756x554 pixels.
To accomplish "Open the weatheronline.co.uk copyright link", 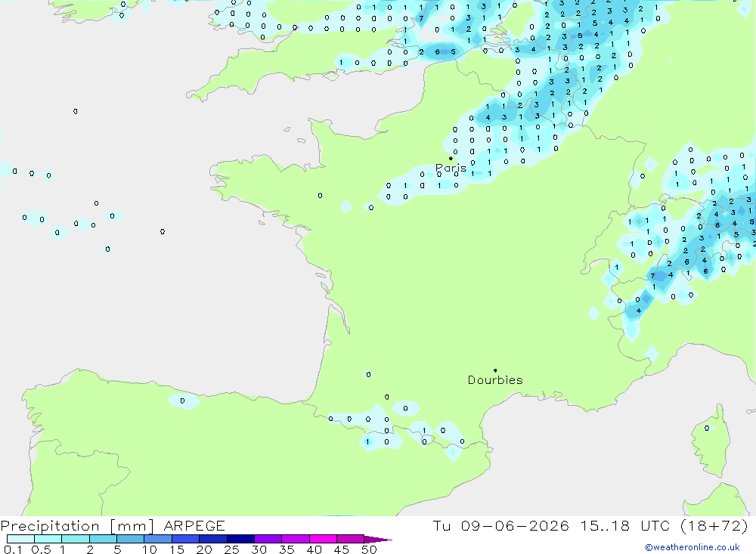I will 692,547.
